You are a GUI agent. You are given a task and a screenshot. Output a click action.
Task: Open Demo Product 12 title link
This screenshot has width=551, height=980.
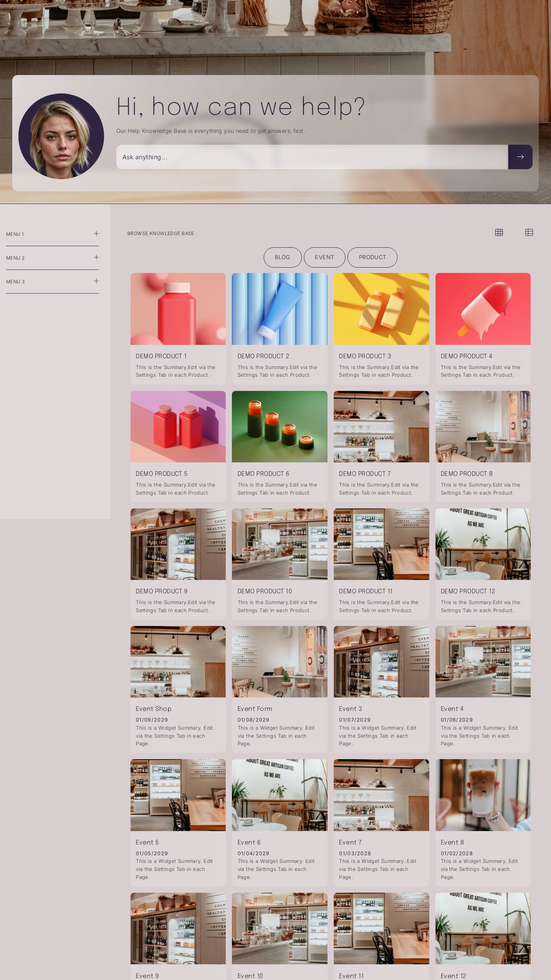[x=468, y=591]
